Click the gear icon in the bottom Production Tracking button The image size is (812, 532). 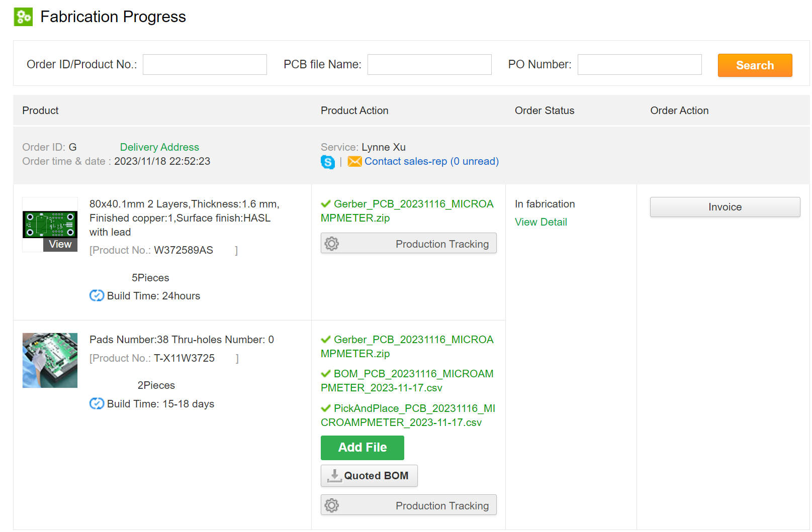coord(332,505)
